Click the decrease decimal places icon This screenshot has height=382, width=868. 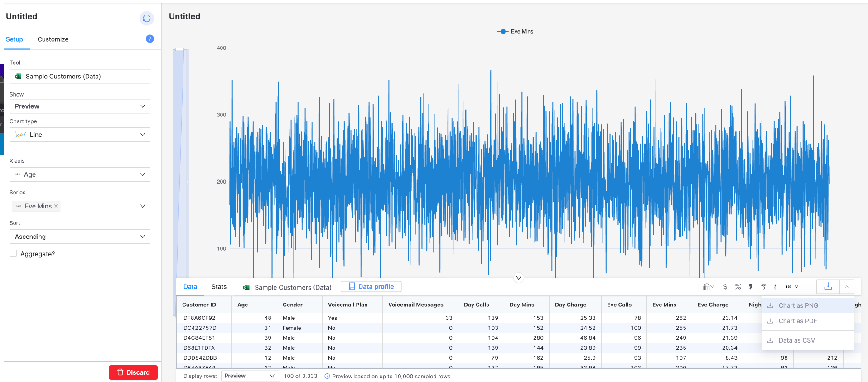[x=776, y=287]
